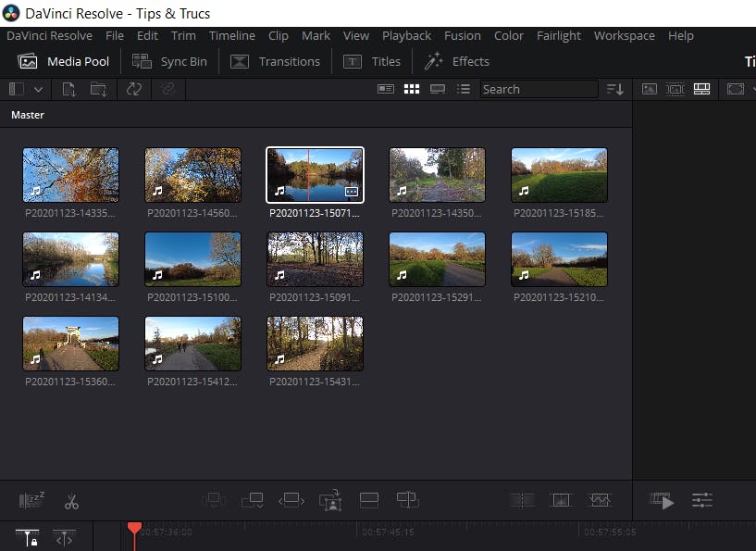This screenshot has height=551, width=756.
Task: Click the red timeline playhead marker
Action: click(134, 528)
